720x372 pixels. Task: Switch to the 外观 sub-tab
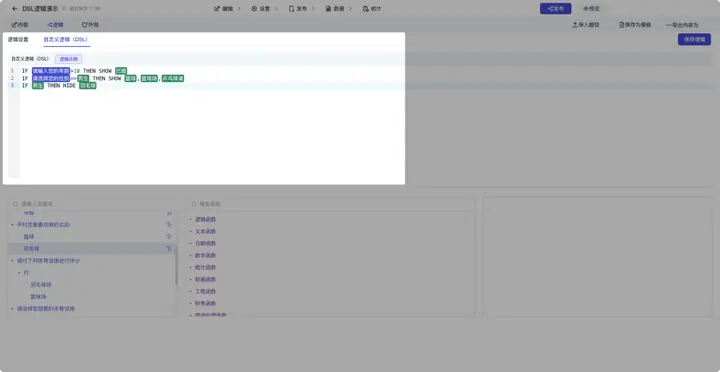[x=90, y=25]
